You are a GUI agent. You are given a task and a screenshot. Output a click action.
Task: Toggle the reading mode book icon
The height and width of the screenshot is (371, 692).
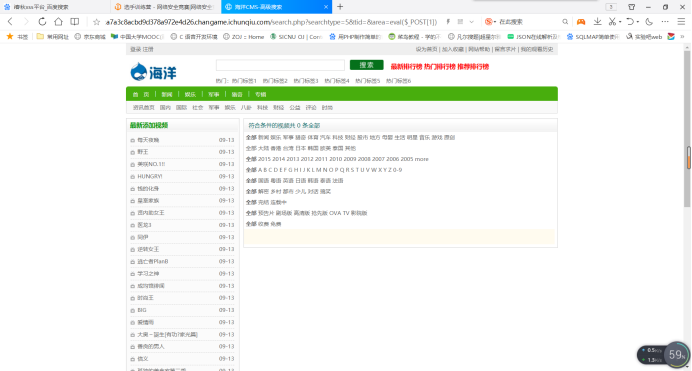point(75,22)
